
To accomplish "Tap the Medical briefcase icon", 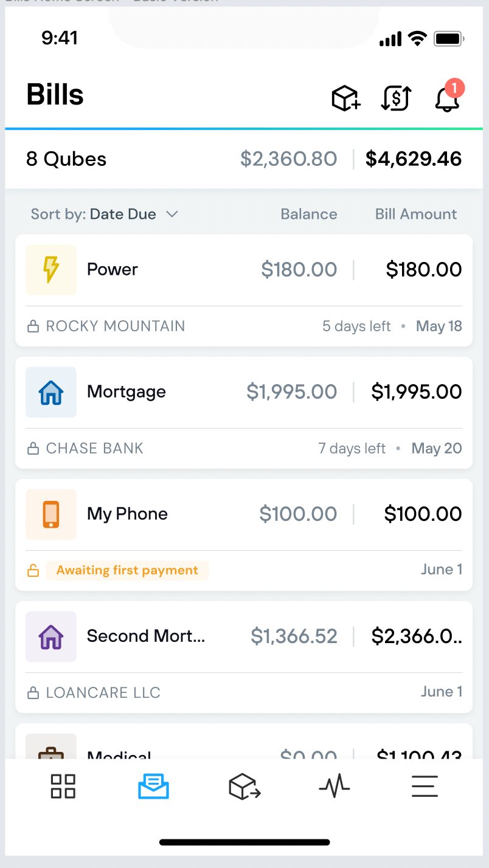I will pyautogui.click(x=51, y=746).
